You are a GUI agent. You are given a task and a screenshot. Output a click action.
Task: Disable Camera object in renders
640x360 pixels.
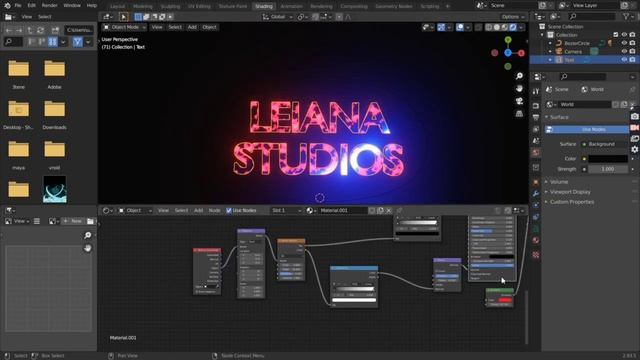point(632,51)
